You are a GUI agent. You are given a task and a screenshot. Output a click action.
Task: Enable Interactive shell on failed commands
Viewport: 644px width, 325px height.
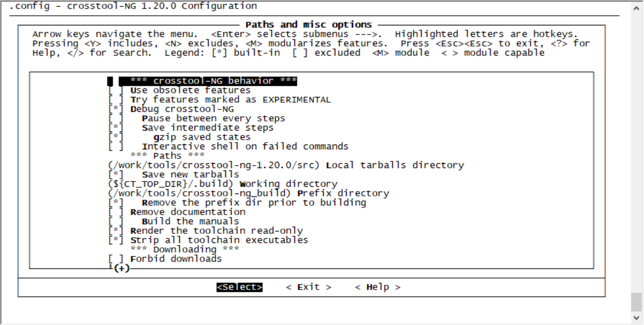click(116, 146)
